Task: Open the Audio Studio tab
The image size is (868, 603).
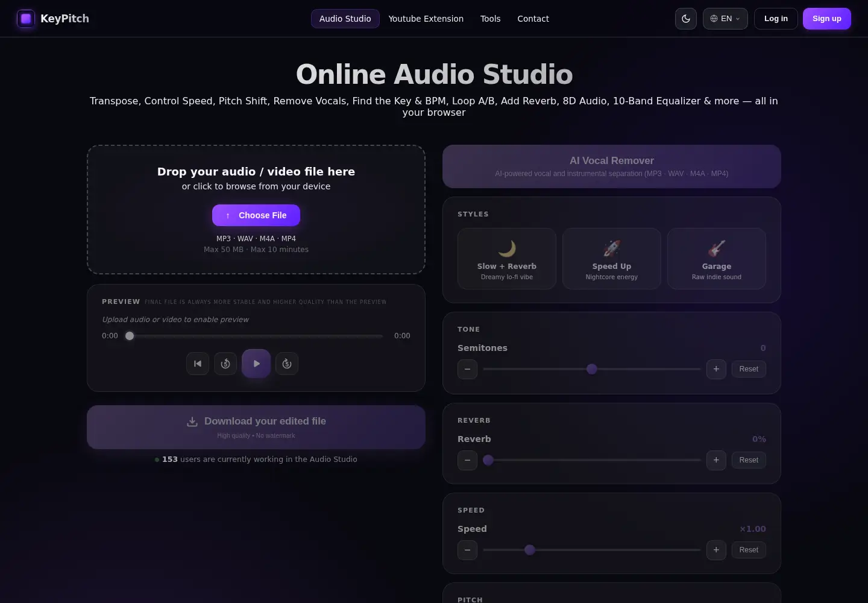Action: pyautogui.click(x=345, y=19)
